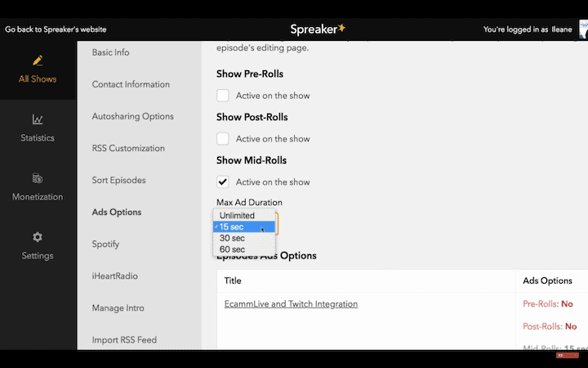588x368 pixels.
Task: Open Statistics chart icon in sidebar
Action: tap(38, 119)
